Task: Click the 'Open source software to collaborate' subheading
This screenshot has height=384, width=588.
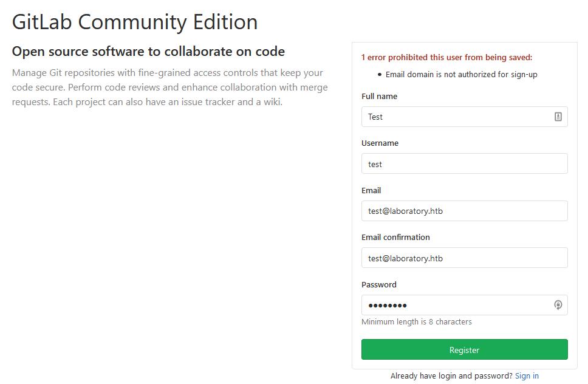Action: pyautogui.click(x=148, y=52)
